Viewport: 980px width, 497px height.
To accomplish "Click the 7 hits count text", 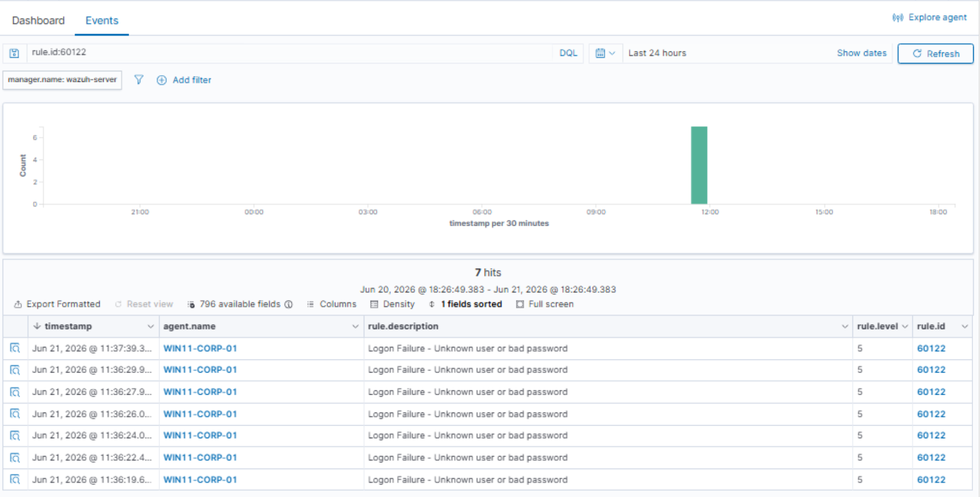I will pos(488,272).
